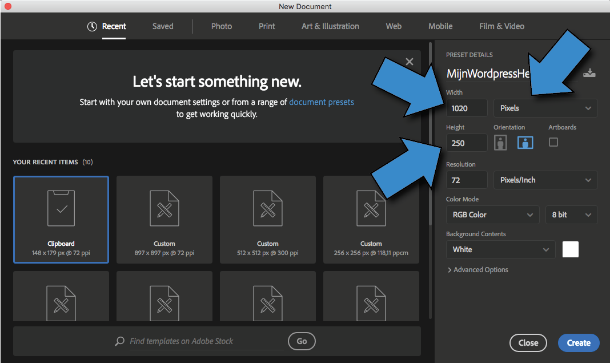Open the document presets link
The width and height of the screenshot is (610, 364).
322,102
